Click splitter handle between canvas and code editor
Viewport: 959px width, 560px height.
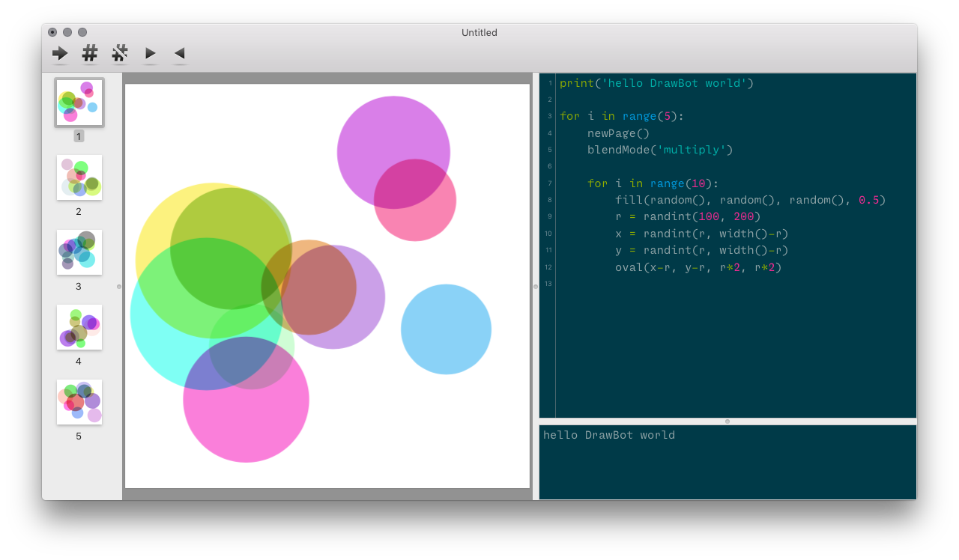tap(535, 286)
